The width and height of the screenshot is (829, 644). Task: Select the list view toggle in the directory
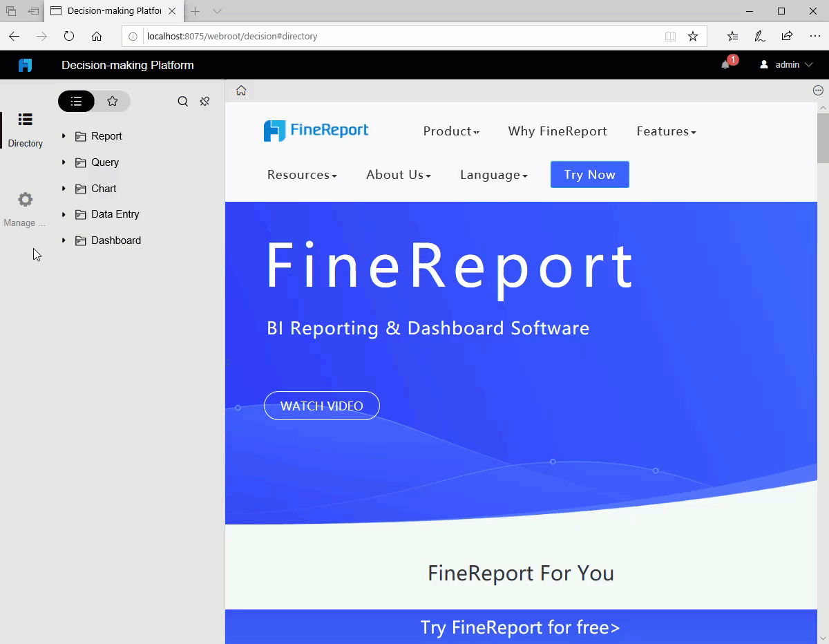pyautogui.click(x=76, y=101)
